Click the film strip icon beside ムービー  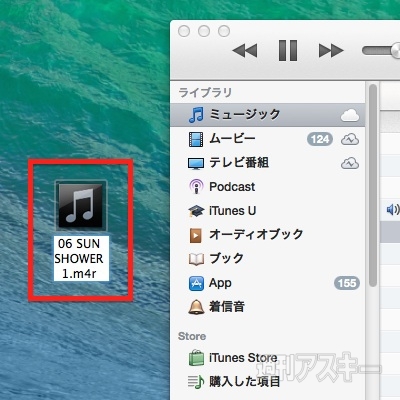pos(196,139)
